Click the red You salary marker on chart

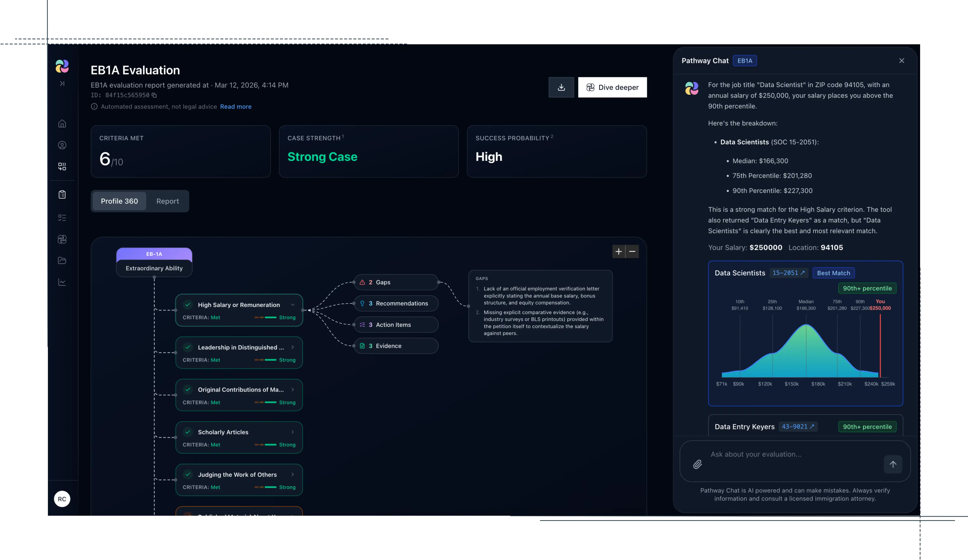880,345
